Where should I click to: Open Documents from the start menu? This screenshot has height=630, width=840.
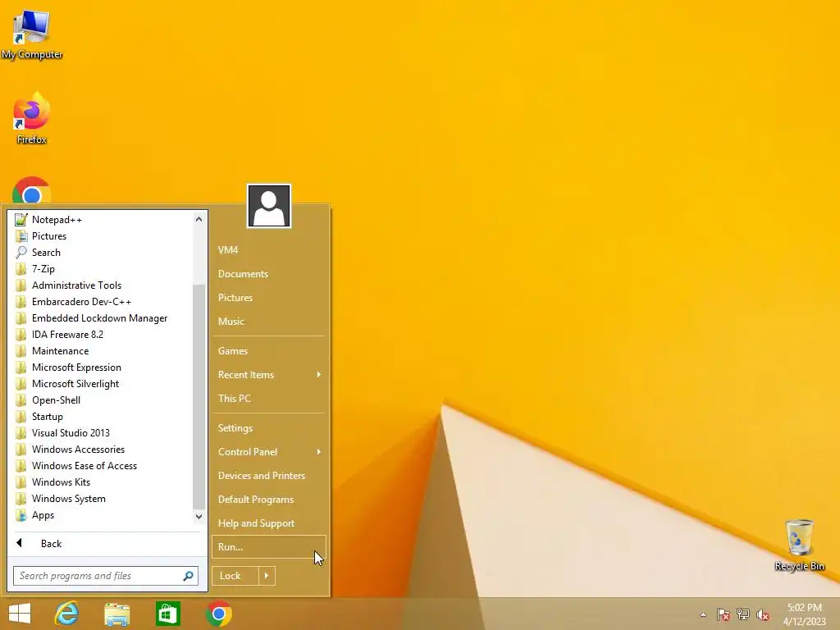[x=269, y=274]
